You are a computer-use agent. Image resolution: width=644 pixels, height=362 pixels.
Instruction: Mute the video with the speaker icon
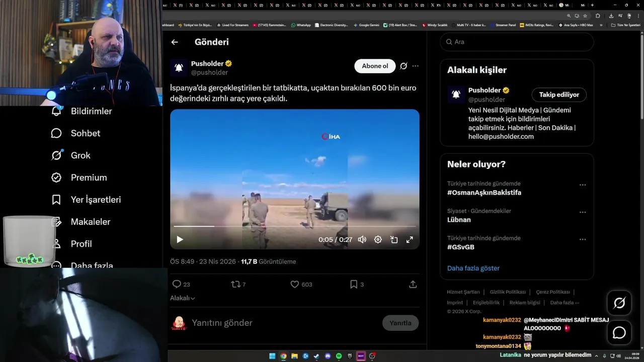(x=362, y=240)
